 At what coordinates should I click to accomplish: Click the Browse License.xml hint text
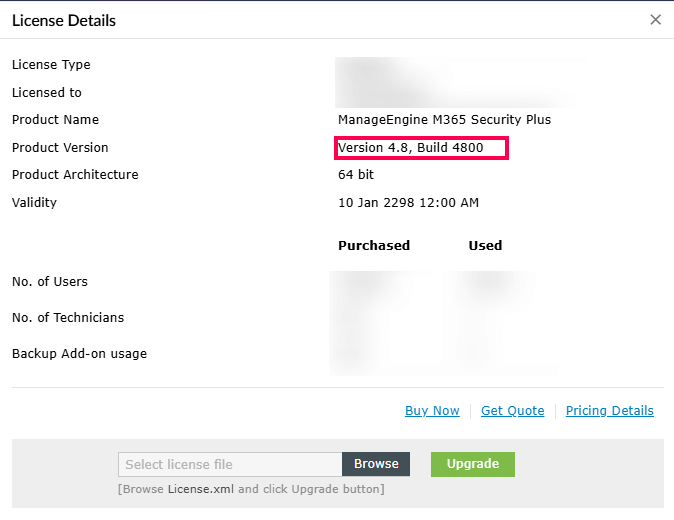click(x=250, y=489)
